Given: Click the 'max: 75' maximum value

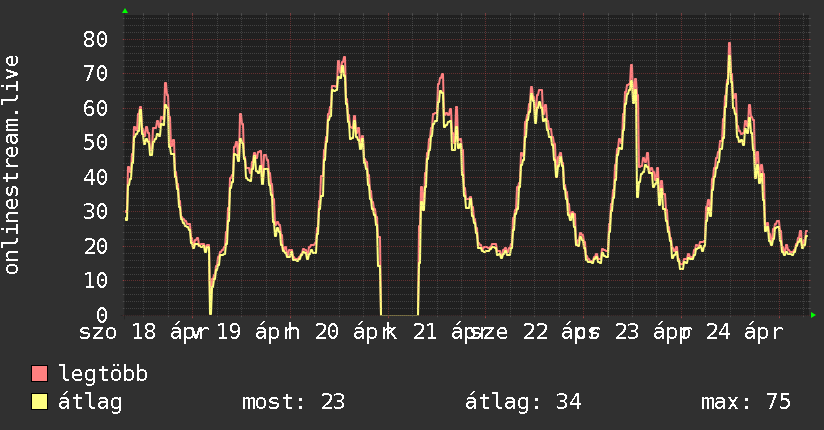Looking at the screenshot, I should click(746, 402).
